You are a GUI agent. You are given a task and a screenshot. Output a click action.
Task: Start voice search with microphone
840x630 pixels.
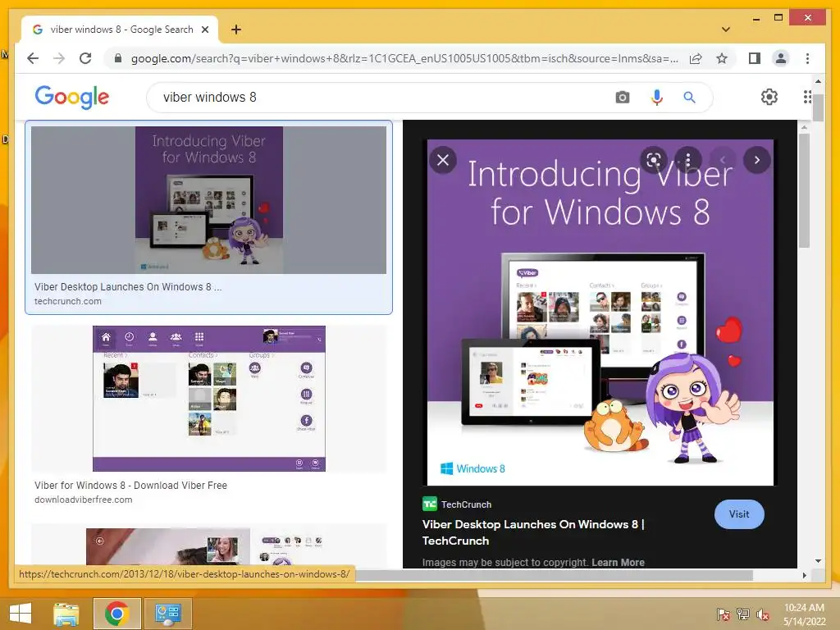[x=656, y=97]
